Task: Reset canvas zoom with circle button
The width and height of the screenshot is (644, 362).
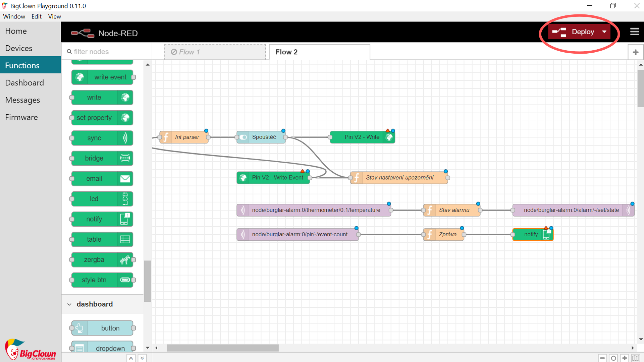Action: coord(613,358)
